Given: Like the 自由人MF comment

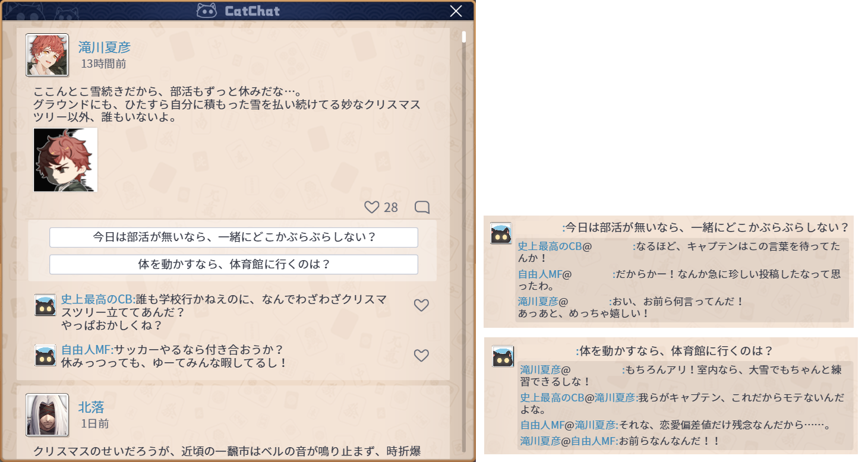Looking at the screenshot, I should coord(421,356).
